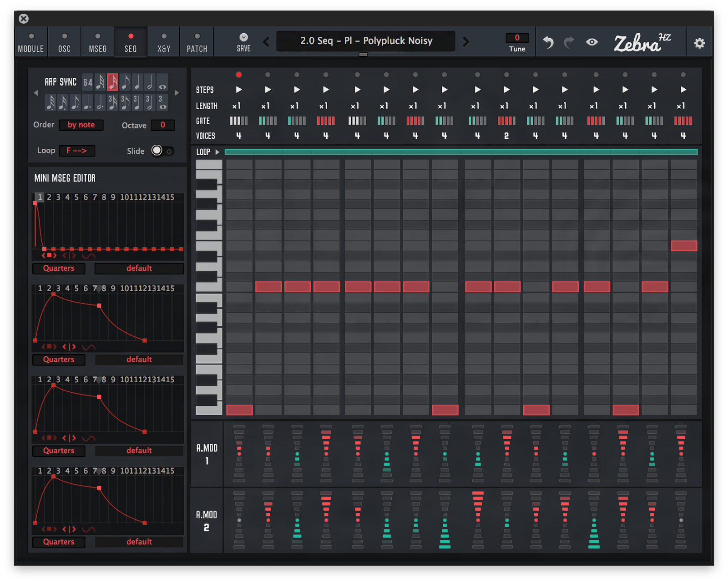The image size is (728, 583).
Task: Click the point-select icon in the first mini MSEG
Action: (x=49, y=255)
